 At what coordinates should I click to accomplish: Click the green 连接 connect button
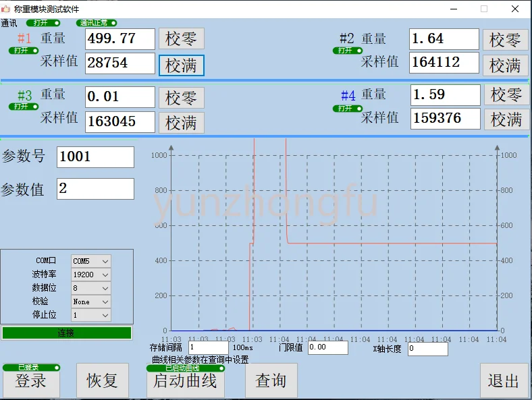point(66,333)
